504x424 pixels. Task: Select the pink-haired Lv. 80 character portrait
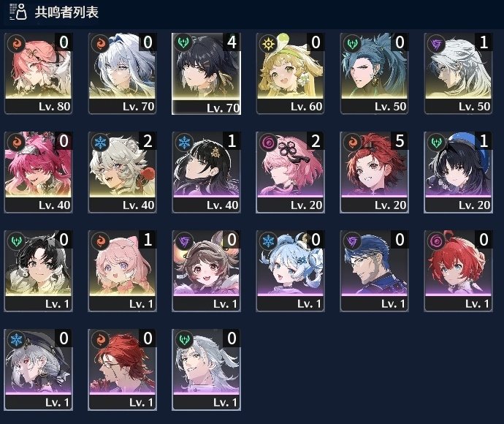click(38, 73)
